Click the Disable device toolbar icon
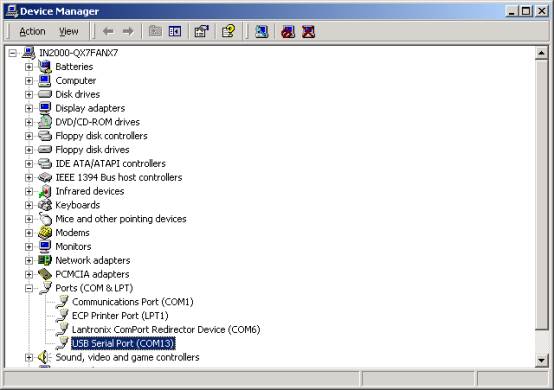 (288, 31)
